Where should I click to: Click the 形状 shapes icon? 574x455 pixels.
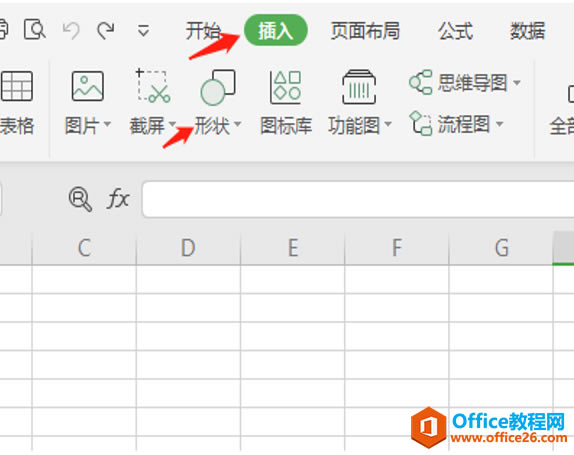(x=218, y=87)
